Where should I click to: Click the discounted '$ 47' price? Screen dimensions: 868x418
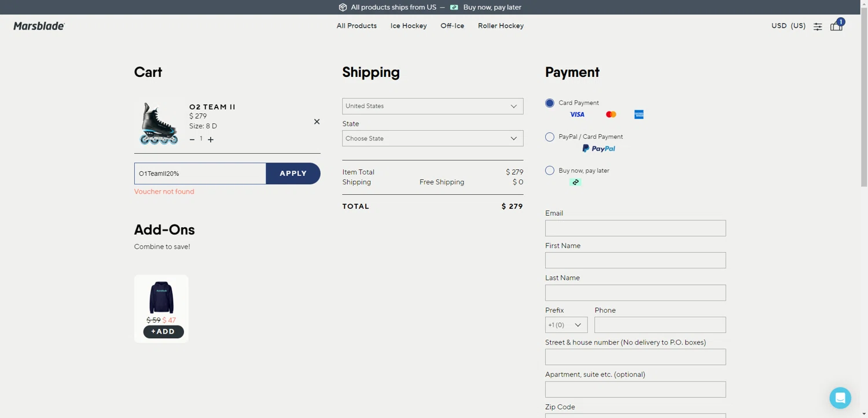[169, 320]
